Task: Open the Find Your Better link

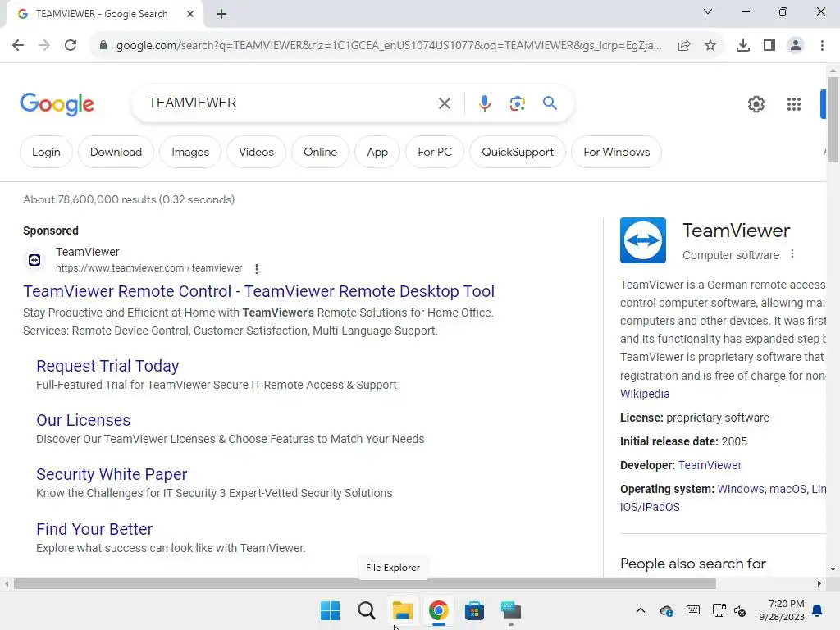Action: point(94,529)
